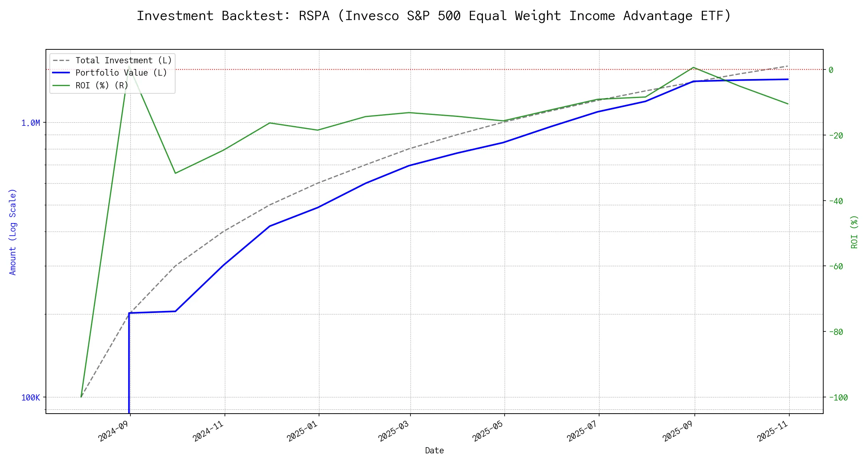868x463 pixels.
Task: Select the 'Total Investment (L)' legend label
Action: pos(123,61)
